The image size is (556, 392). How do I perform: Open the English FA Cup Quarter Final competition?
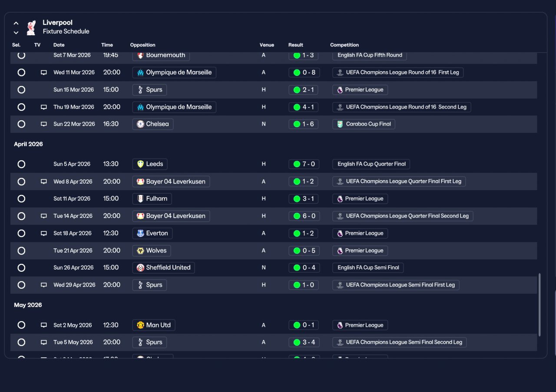[371, 164]
